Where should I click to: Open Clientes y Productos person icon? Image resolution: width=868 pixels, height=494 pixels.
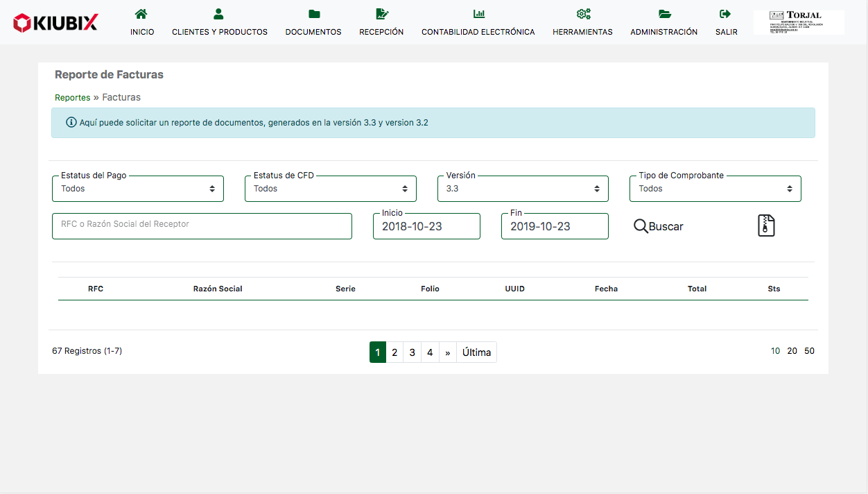pyautogui.click(x=219, y=14)
